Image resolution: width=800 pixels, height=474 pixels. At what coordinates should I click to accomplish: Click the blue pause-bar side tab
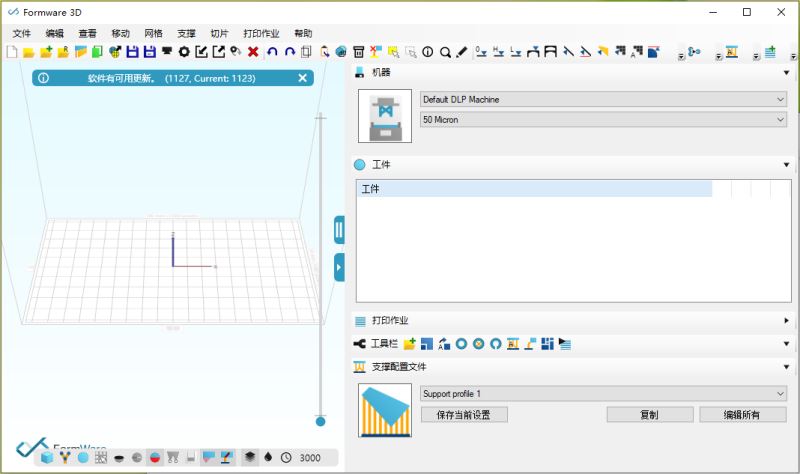coord(339,230)
